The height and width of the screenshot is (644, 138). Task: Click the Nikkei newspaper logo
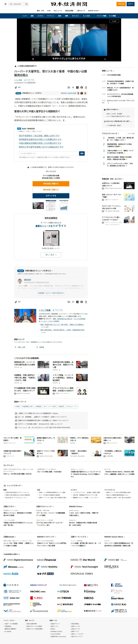[x=69, y=4]
